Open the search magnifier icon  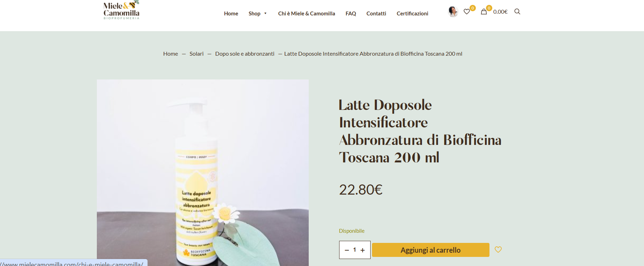(517, 12)
